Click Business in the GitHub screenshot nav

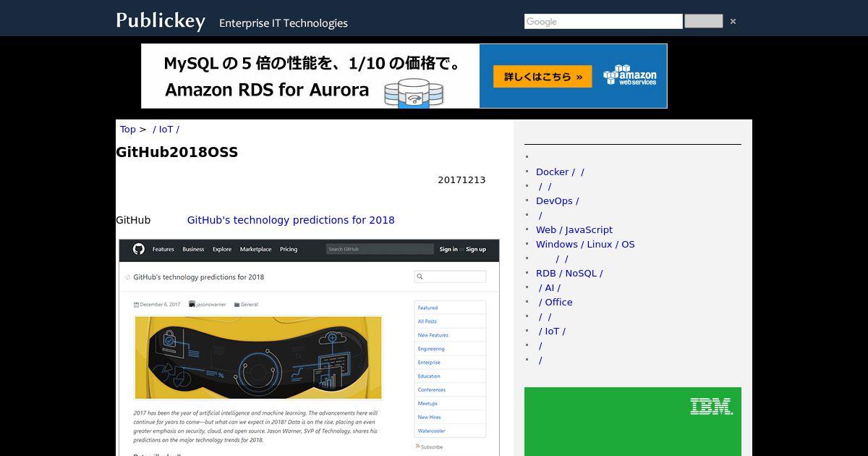click(x=193, y=249)
